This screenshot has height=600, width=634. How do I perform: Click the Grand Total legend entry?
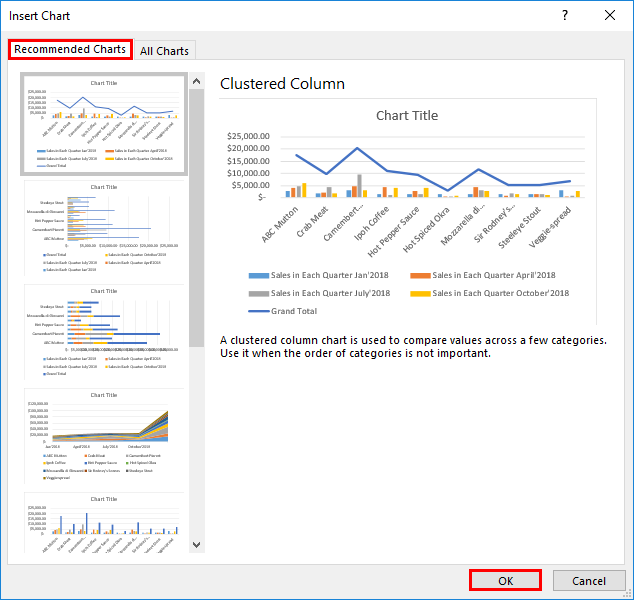[x=283, y=311]
